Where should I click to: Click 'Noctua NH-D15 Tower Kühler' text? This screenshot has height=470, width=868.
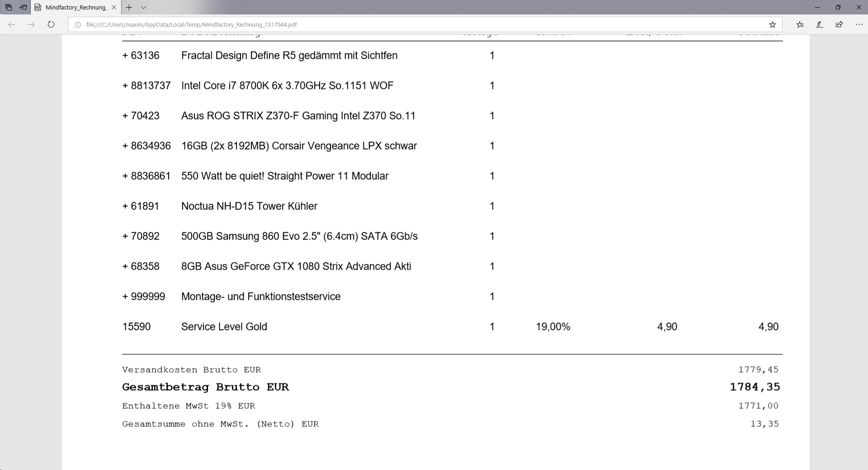pos(249,206)
